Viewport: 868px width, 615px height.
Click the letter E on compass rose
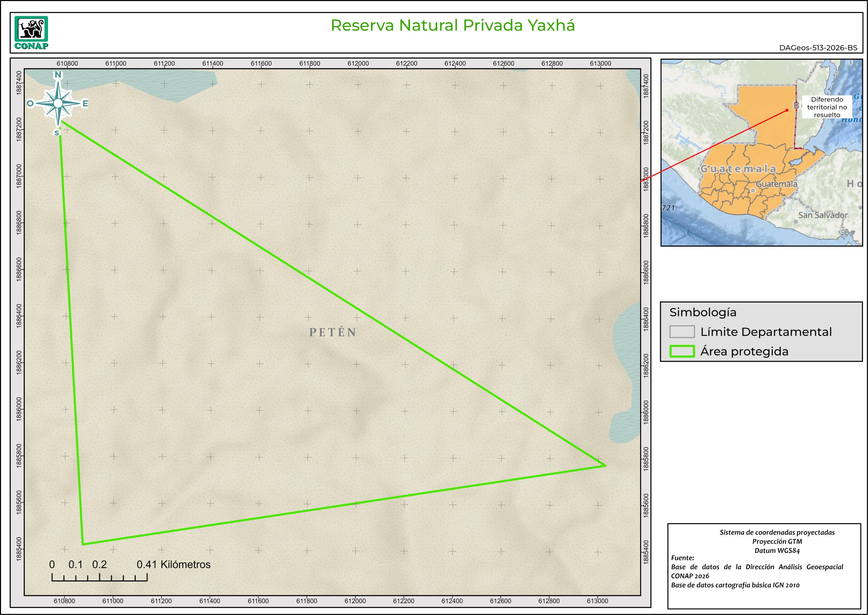pyautogui.click(x=85, y=103)
